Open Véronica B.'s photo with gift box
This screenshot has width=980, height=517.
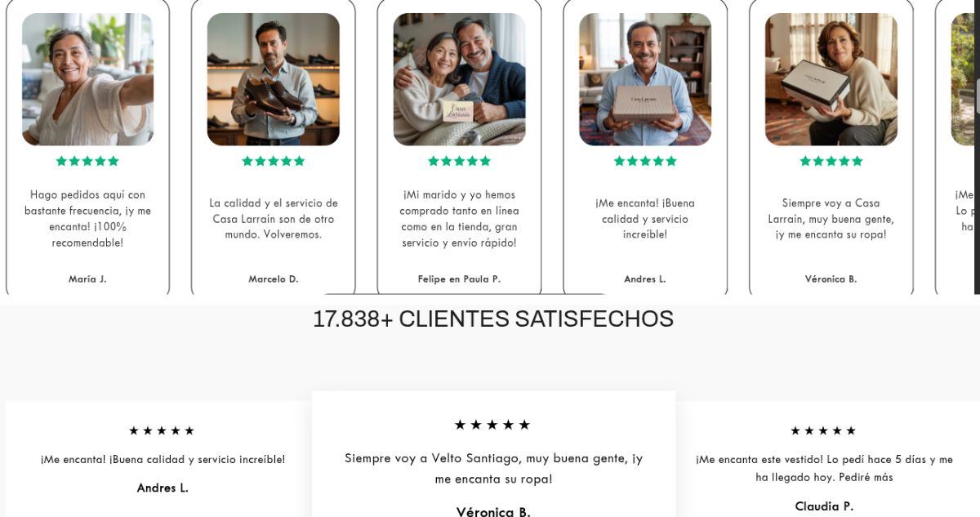831,79
